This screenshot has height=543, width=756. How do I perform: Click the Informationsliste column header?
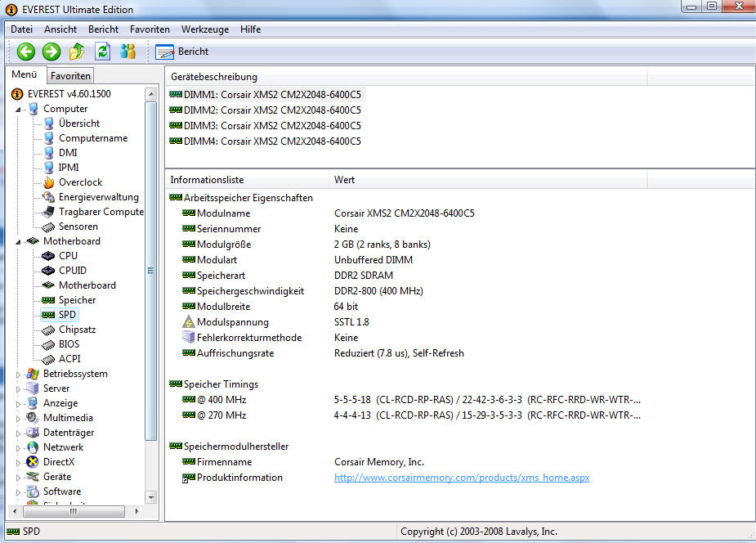point(247,180)
